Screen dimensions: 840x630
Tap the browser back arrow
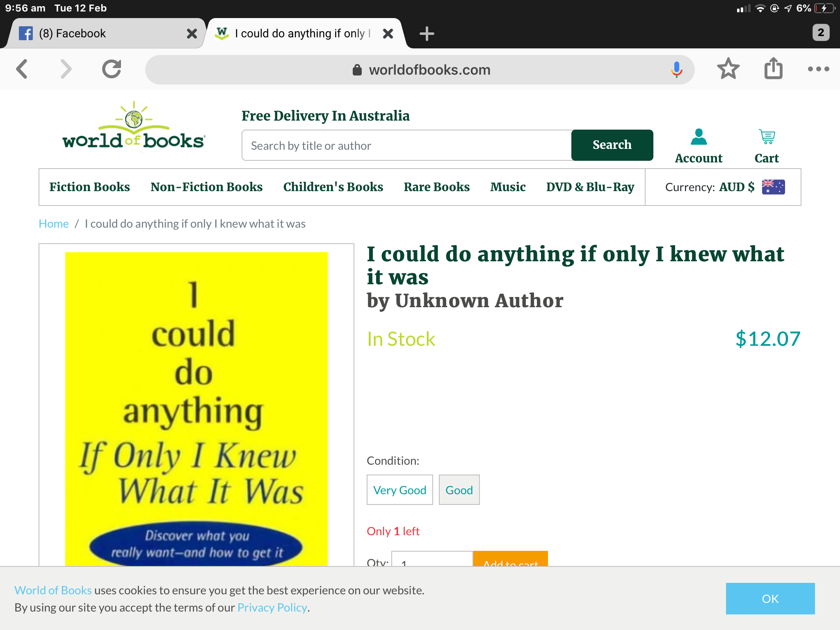[22, 69]
